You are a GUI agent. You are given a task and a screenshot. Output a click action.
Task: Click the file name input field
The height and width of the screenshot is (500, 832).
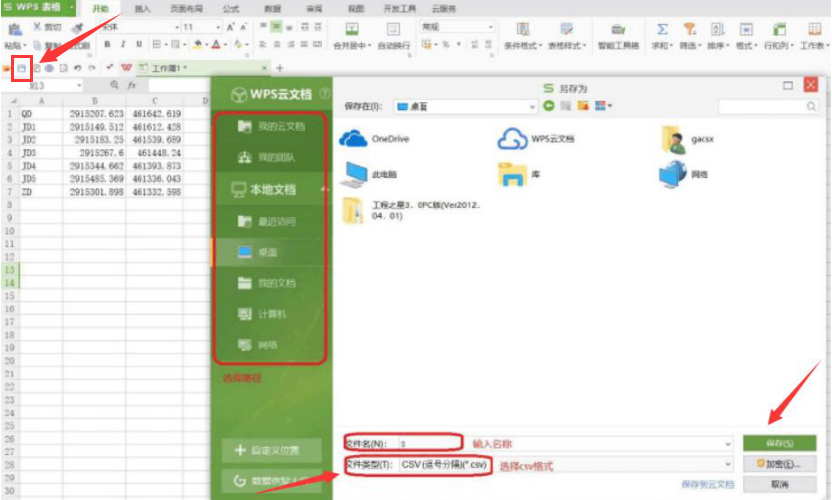pos(566,444)
